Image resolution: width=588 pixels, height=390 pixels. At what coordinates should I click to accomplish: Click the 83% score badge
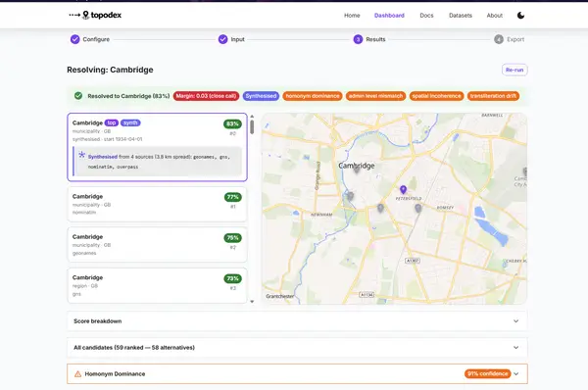232,123
